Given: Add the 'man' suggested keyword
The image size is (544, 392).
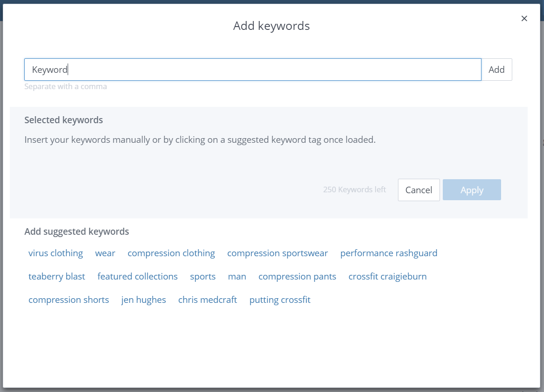Looking at the screenshot, I should (237, 276).
